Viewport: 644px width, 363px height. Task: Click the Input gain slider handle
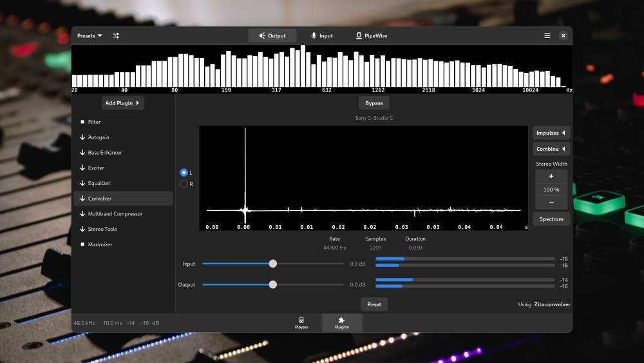tap(272, 264)
